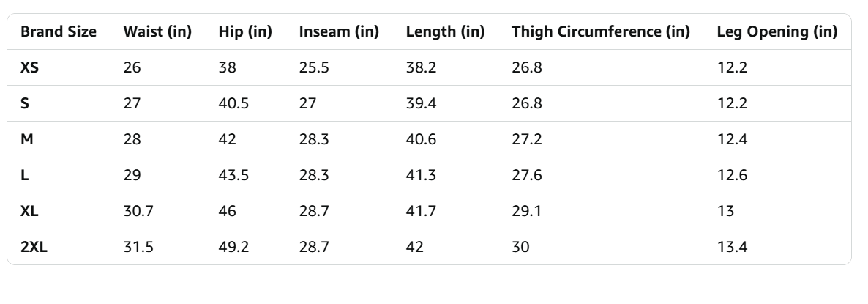Screen dimensions: 868x304
Task: Select the Waist (in) column header
Action: [x=157, y=32]
